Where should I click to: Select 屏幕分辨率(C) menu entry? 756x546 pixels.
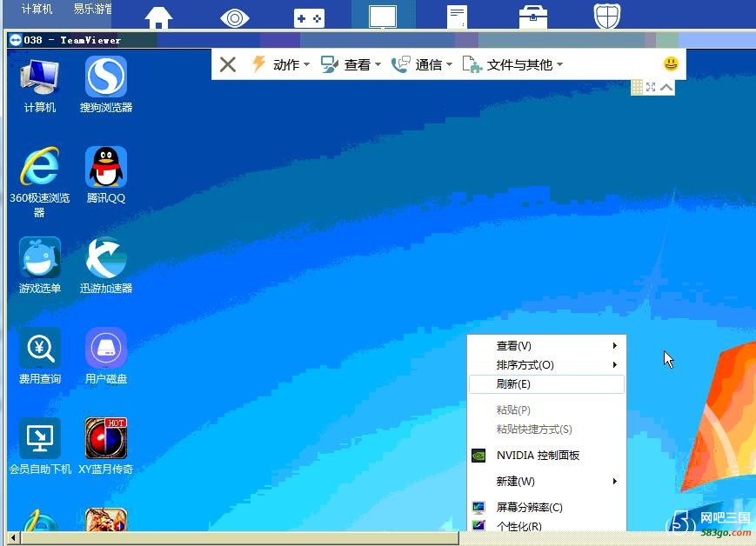click(x=546, y=507)
